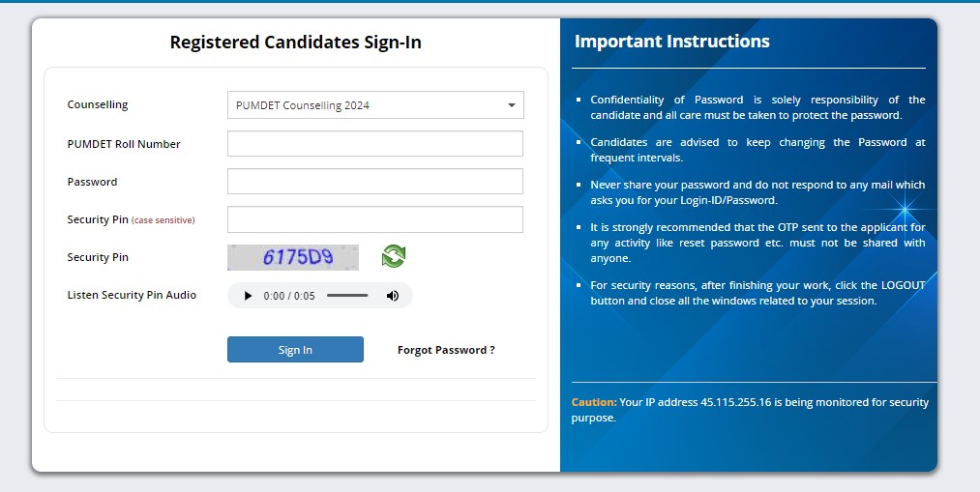Play the security pin audio
This screenshot has height=492, width=980.
[x=248, y=296]
